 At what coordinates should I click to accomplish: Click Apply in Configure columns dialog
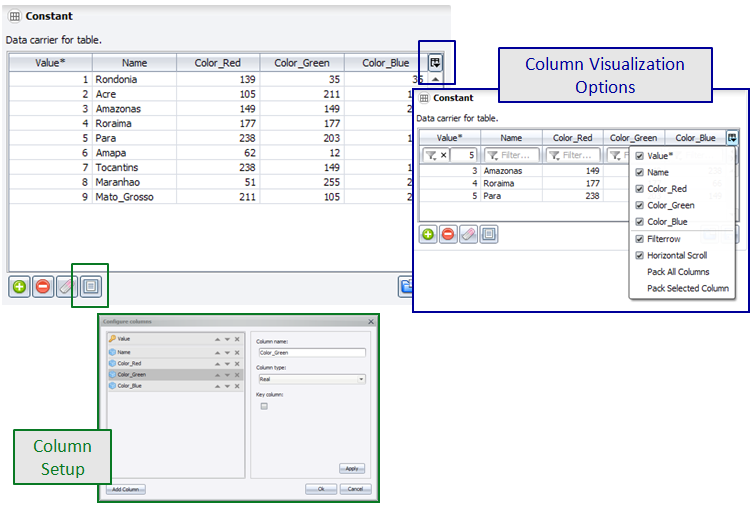[x=352, y=468]
